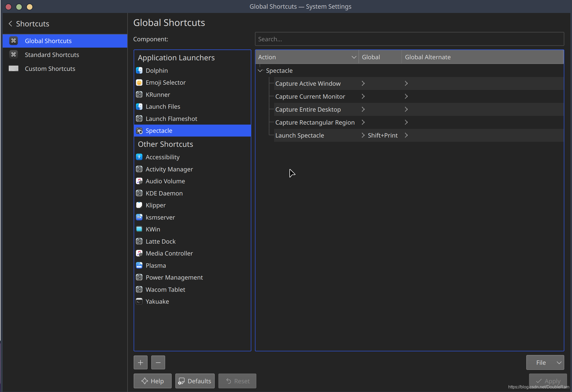Image resolution: width=572 pixels, height=392 pixels.
Task: Click the Power Management icon
Action: (x=139, y=277)
